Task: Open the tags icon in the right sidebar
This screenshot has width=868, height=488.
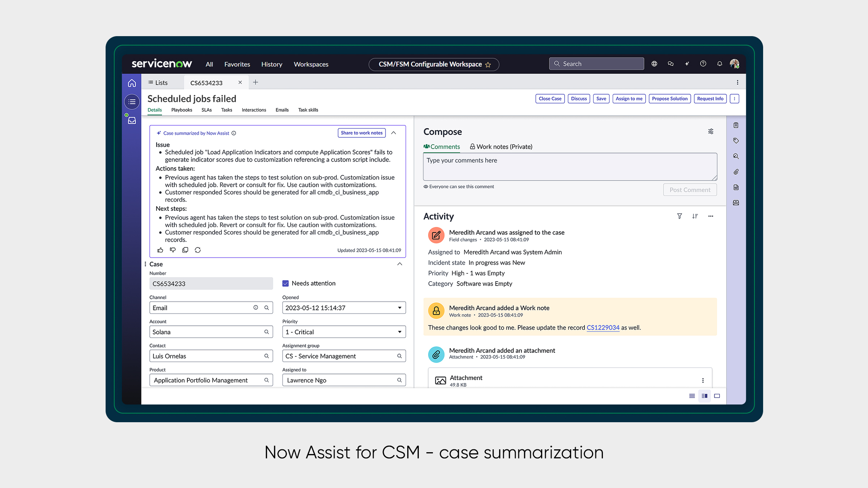Action: tap(736, 141)
